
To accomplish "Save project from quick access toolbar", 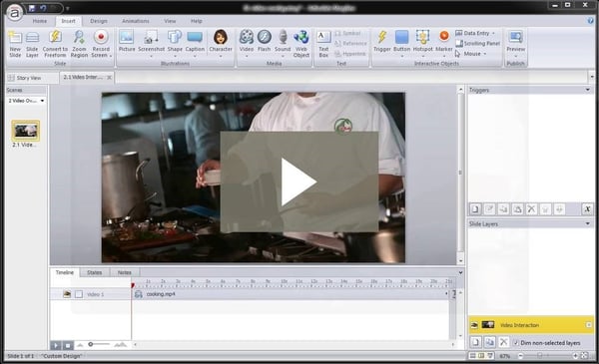I will tap(32, 8).
